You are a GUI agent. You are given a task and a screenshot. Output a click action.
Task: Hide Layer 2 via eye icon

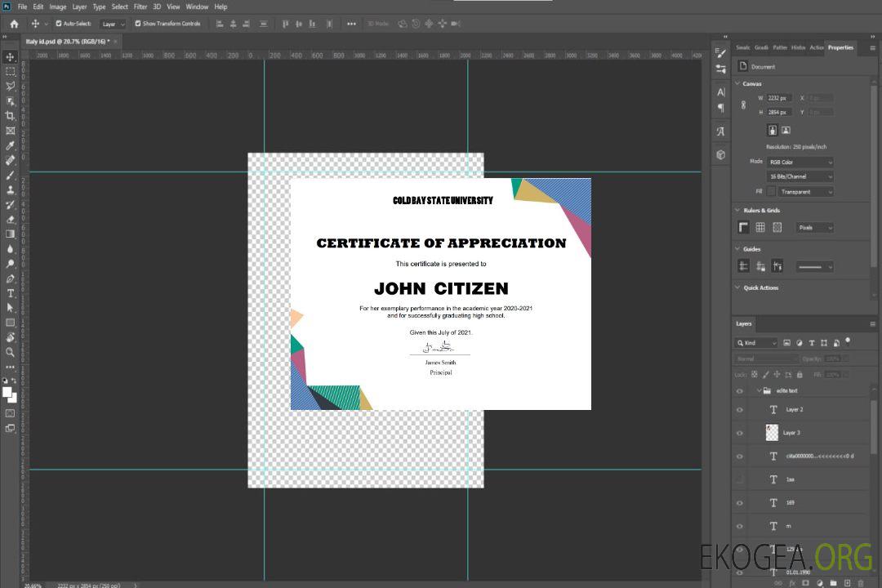click(x=740, y=410)
